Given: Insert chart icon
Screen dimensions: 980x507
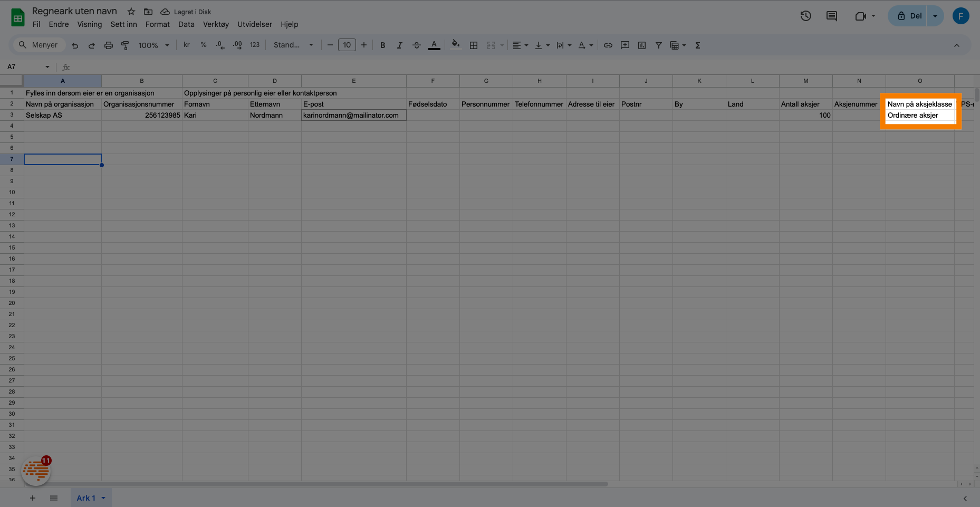Looking at the screenshot, I should (642, 45).
